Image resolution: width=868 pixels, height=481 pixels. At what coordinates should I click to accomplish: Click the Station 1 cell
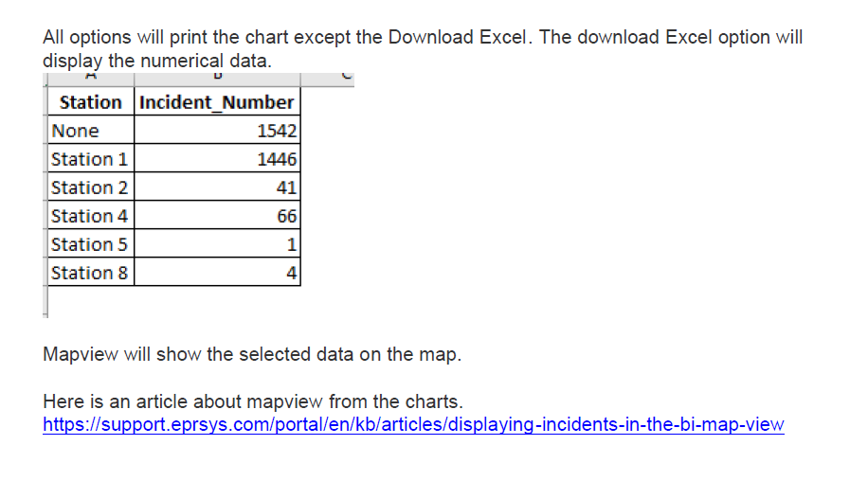91,159
